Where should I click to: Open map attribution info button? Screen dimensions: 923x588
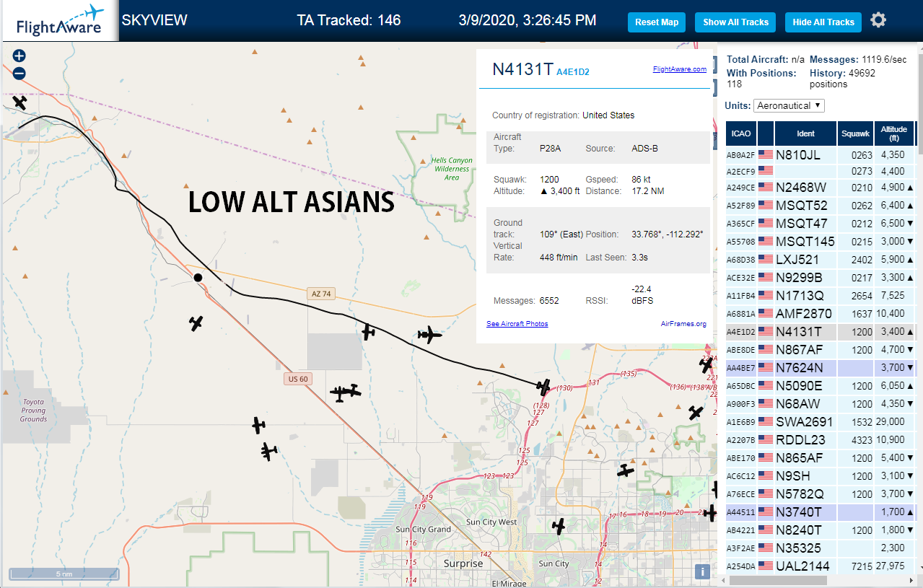[x=701, y=571]
